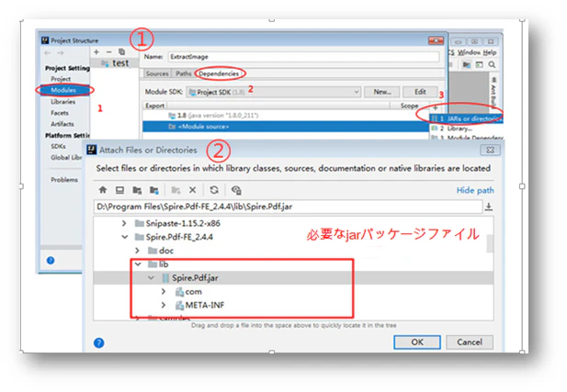Viewport: 567px width, 392px height.
Task: Create new folder icon in Attach dialog
Action: point(176,190)
